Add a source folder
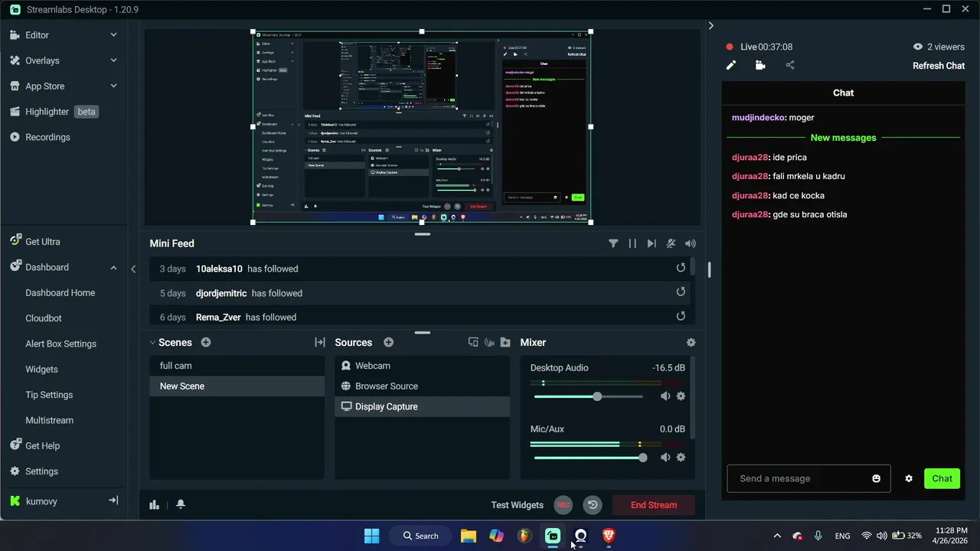This screenshot has height=551, width=980. point(505,342)
